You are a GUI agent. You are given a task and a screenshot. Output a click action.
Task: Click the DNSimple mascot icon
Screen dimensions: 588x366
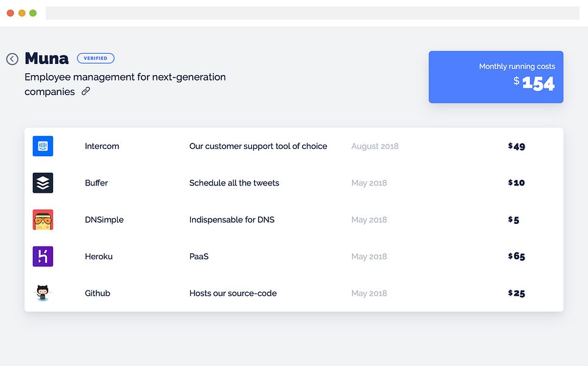point(43,220)
